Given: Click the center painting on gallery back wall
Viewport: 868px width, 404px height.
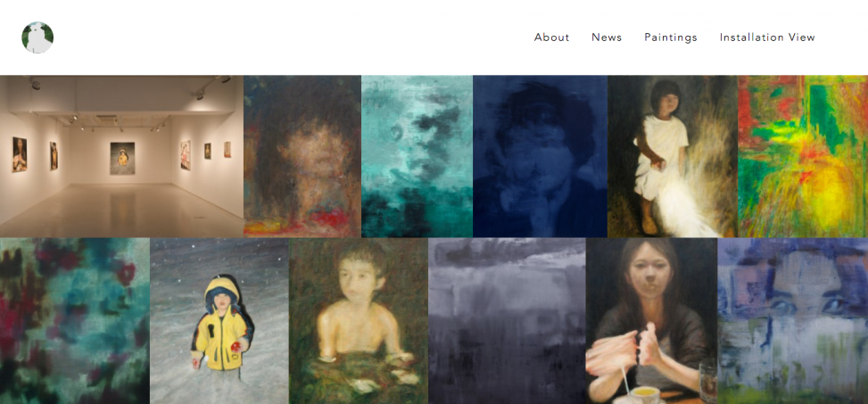Looking at the screenshot, I should [x=122, y=158].
